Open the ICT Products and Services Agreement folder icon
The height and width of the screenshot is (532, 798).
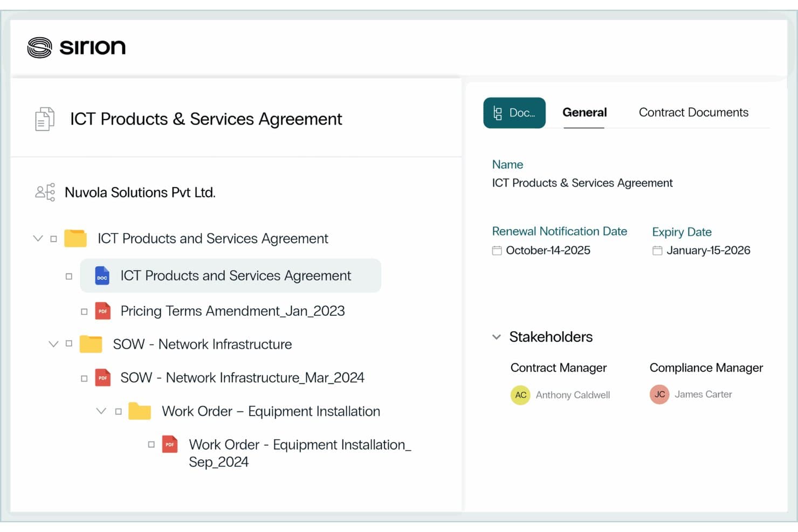[x=75, y=238]
